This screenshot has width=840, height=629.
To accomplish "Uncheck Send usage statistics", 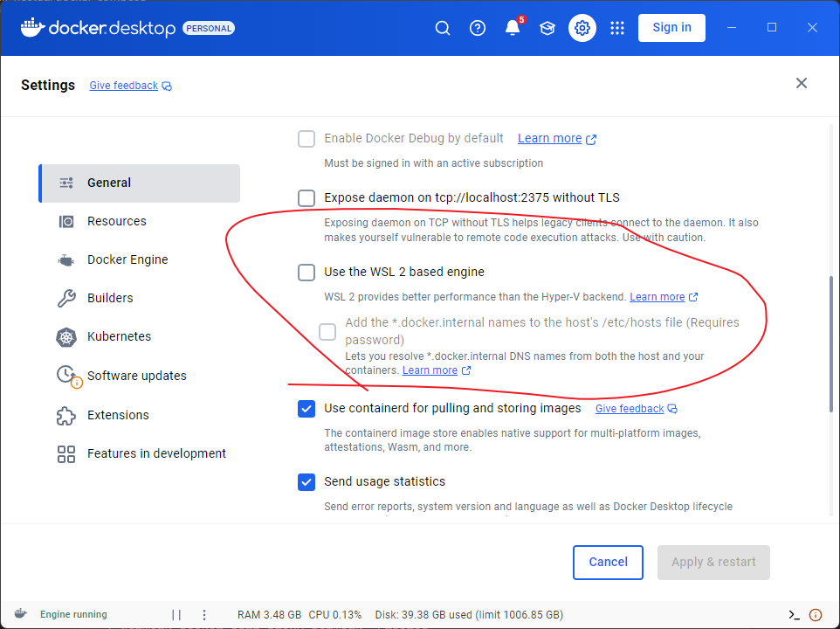I will point(306,482).
